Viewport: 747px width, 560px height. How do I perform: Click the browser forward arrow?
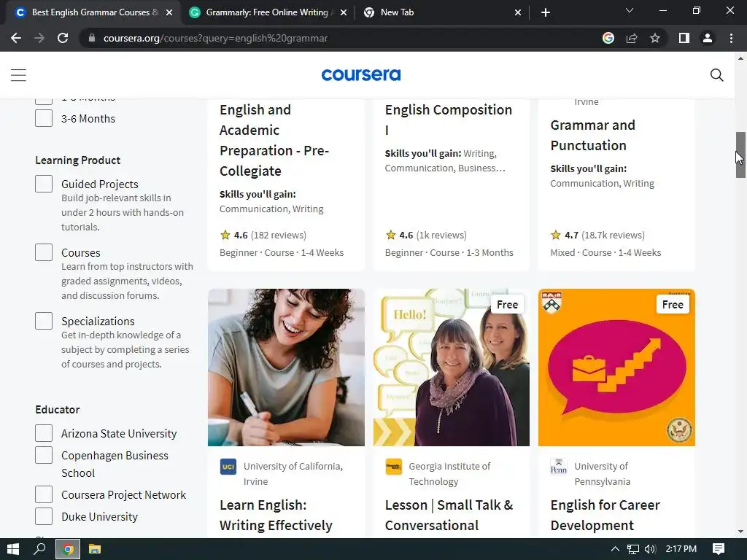pos(39,38)
